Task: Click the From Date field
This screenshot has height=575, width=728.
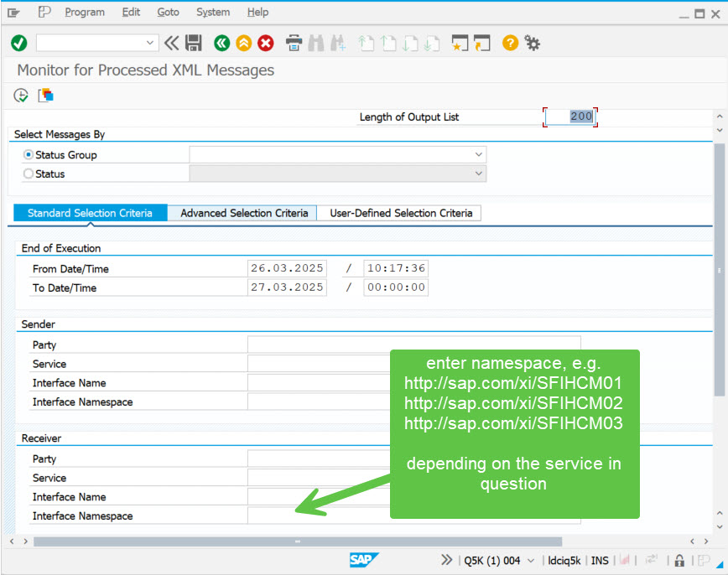Action: [287, 268]
